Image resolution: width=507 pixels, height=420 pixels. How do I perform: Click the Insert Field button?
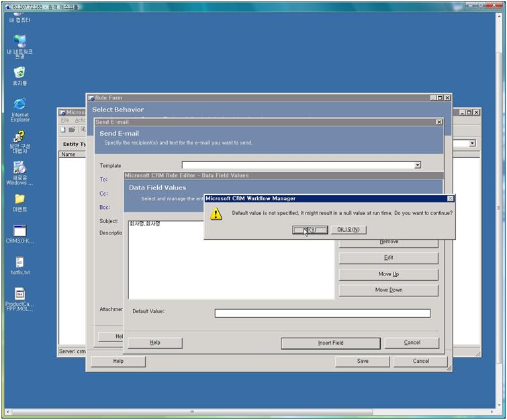tap(330, 343)
